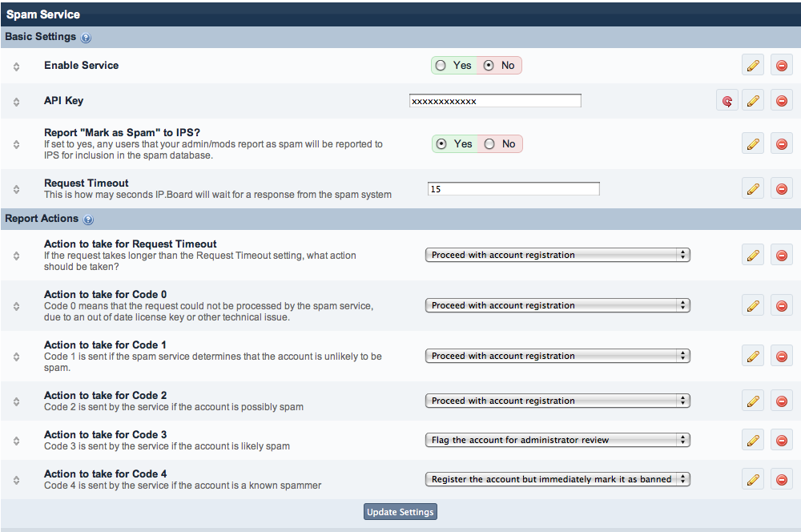
Task: Select No for Report Mark as Spam
Action: pyautogui.click(x=489, y=144)
